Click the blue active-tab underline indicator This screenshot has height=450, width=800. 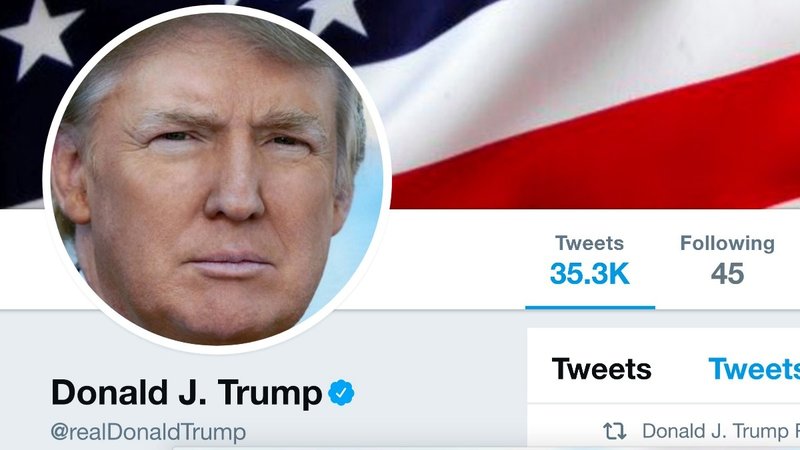590,308
